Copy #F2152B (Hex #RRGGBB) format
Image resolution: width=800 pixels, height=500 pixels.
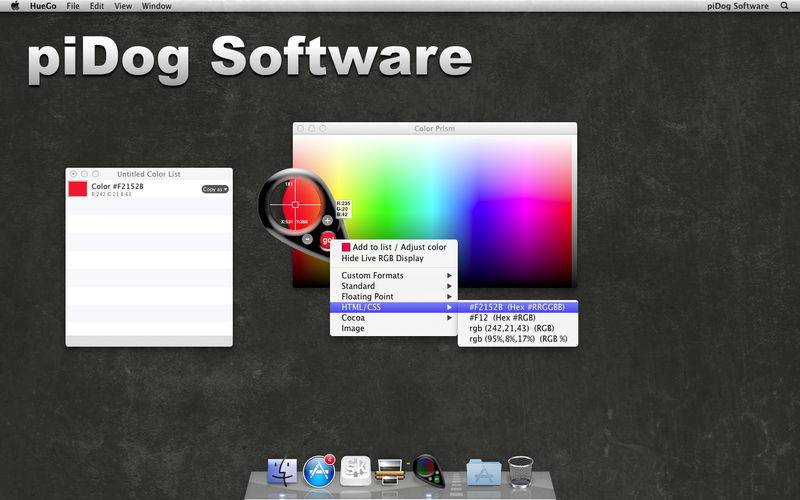click(x=518, y=307)
